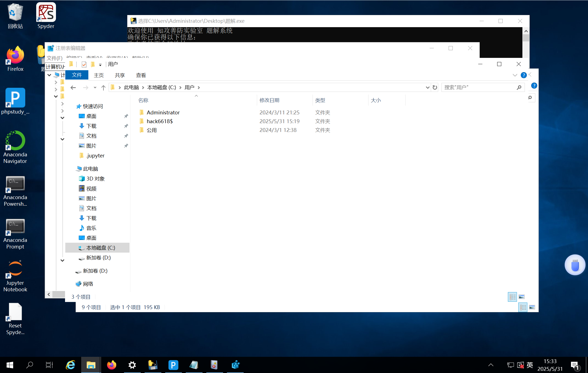Click the 搜索"用户" search box

pos(479,87)
